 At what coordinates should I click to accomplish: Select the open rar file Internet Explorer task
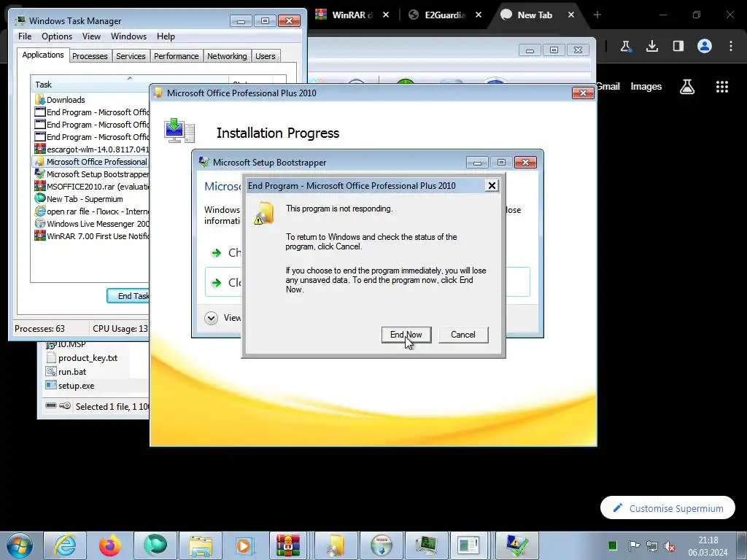(x=90, y=211)
